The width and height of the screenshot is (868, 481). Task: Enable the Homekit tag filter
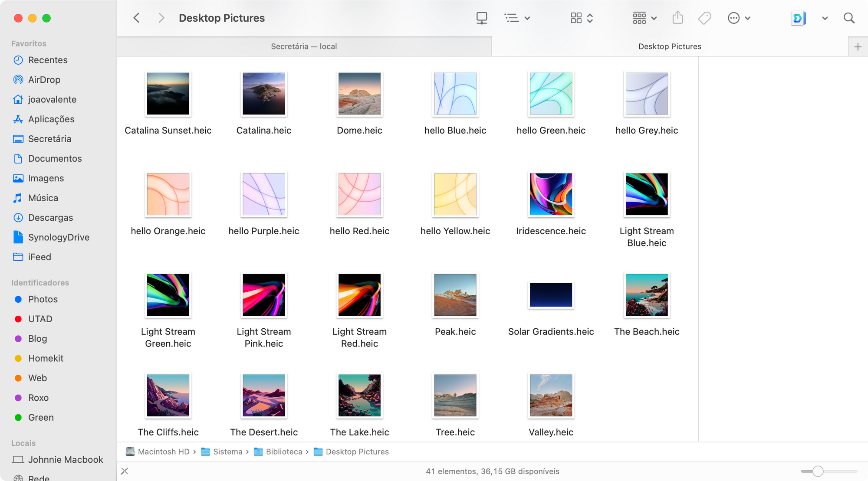(46, 358)
